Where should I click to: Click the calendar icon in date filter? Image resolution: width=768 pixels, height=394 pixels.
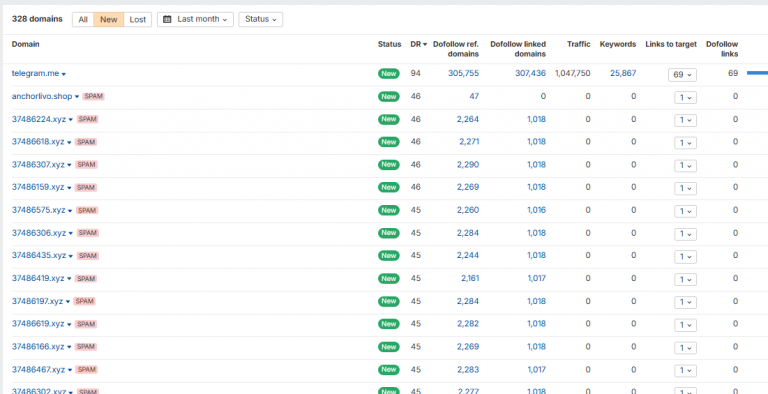(167, 20)
